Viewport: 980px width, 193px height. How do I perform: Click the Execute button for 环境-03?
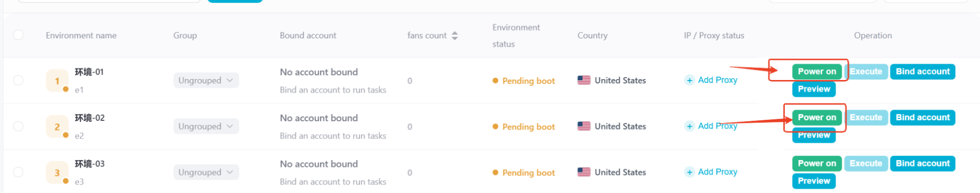coord(866,164)
